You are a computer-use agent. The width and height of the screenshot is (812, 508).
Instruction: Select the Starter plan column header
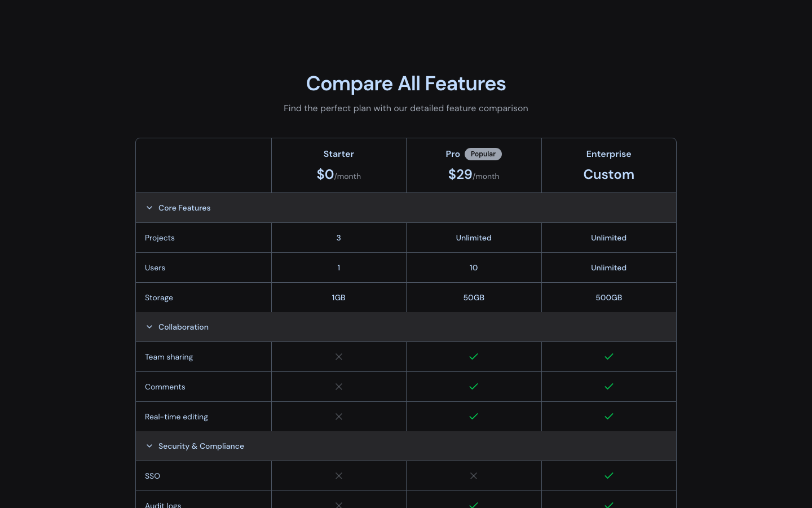[x=338, y=154]
